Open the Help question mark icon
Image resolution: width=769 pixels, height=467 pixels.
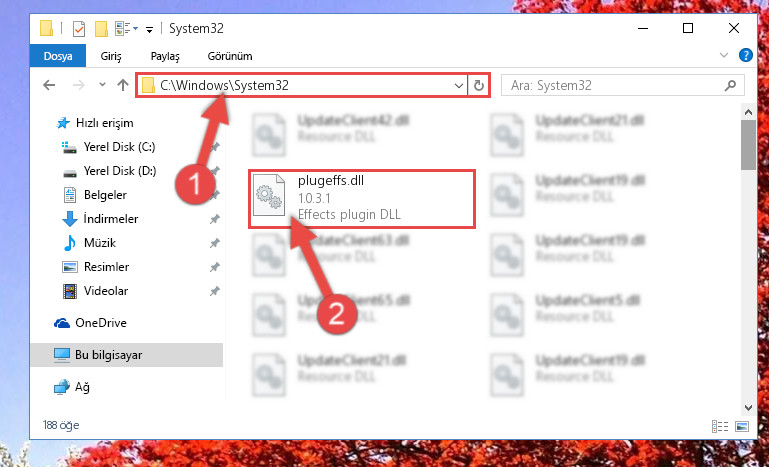pos(745,55)
